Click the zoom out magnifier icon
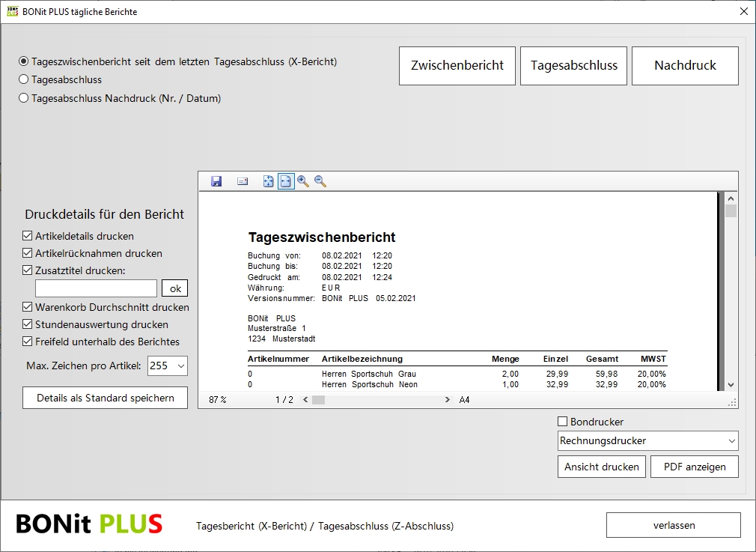Image resolution: width=756 pixels, height=552 pixels. click(320, 181)
